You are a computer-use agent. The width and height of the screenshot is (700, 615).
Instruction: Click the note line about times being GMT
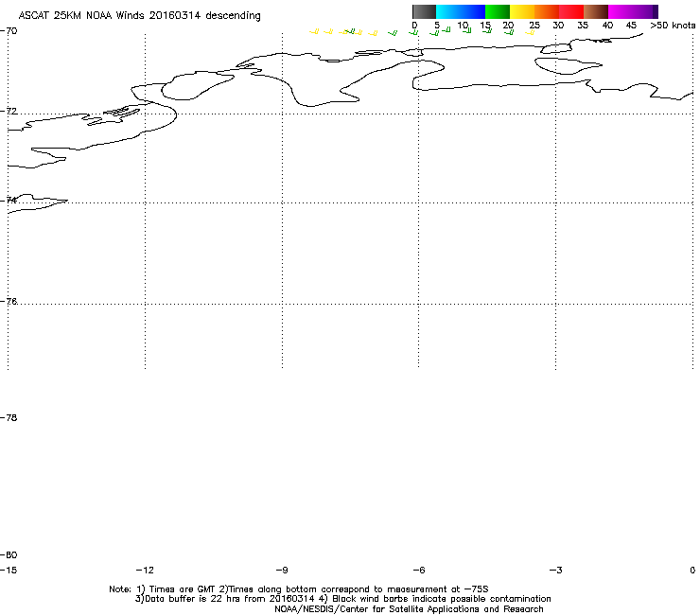pyautogui.click(x=299, y=589)
